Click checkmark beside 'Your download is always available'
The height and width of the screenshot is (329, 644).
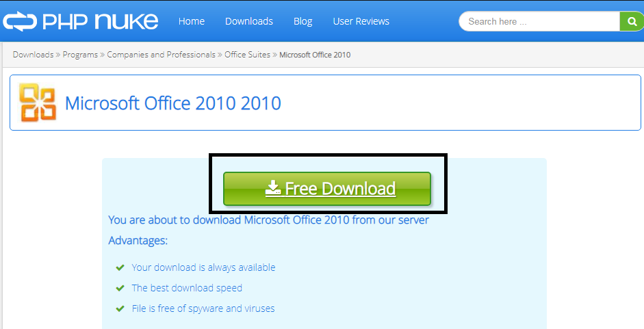pos(120,268)
